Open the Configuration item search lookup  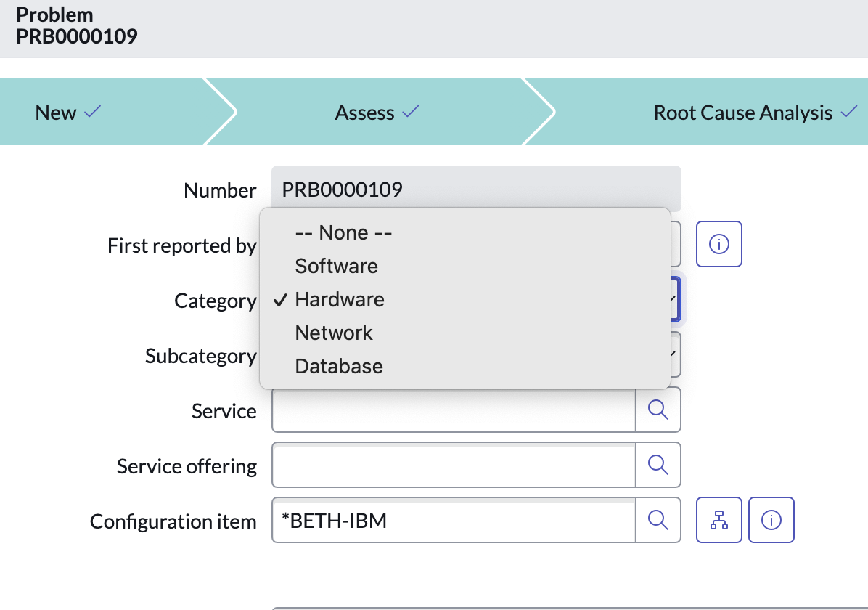[658, 520]
